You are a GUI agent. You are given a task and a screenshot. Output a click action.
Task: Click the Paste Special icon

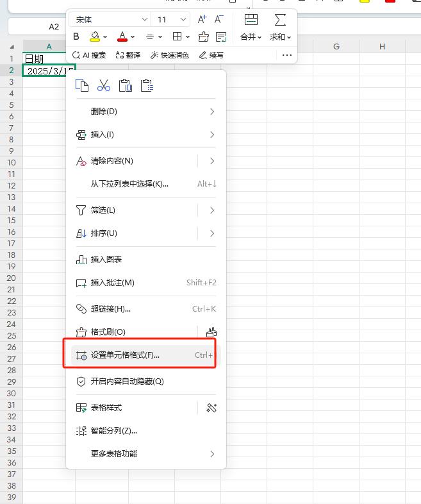[x=147, y=85]
